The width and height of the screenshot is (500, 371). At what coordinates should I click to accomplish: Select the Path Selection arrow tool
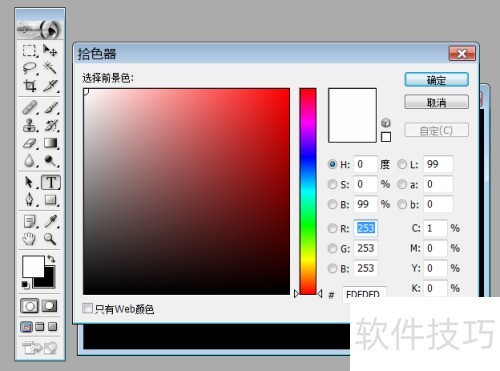[x=29, y=182]
